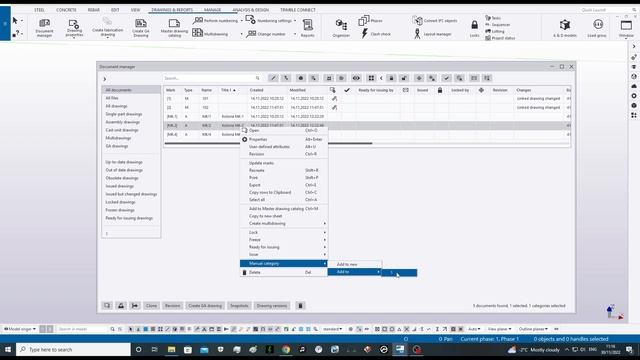Expand the Document manager side panel chevron

pos(104,79)
